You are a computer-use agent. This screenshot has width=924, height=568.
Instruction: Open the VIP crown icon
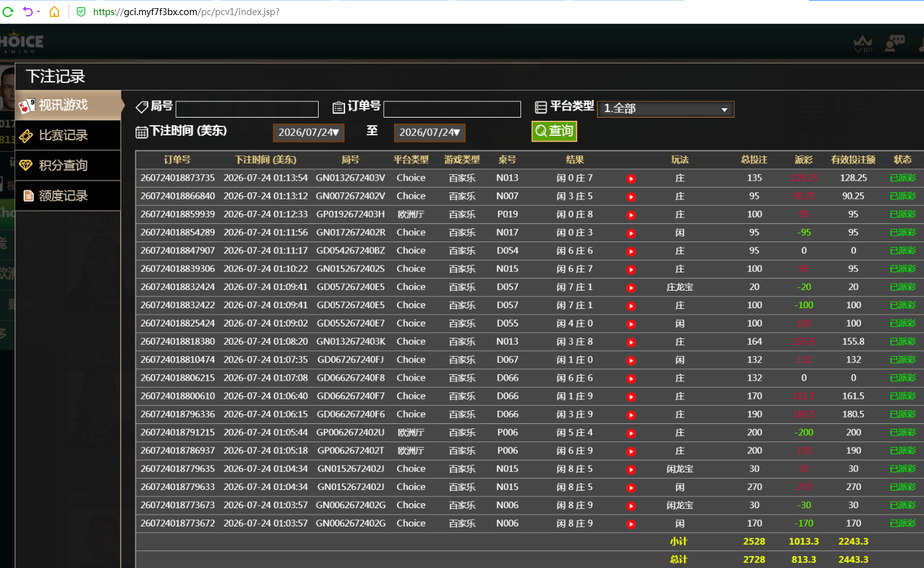point(863,43)
